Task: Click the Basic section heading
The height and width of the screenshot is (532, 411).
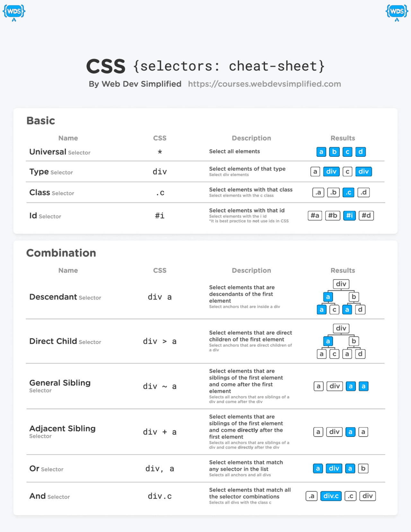Action: pos(40,120)
